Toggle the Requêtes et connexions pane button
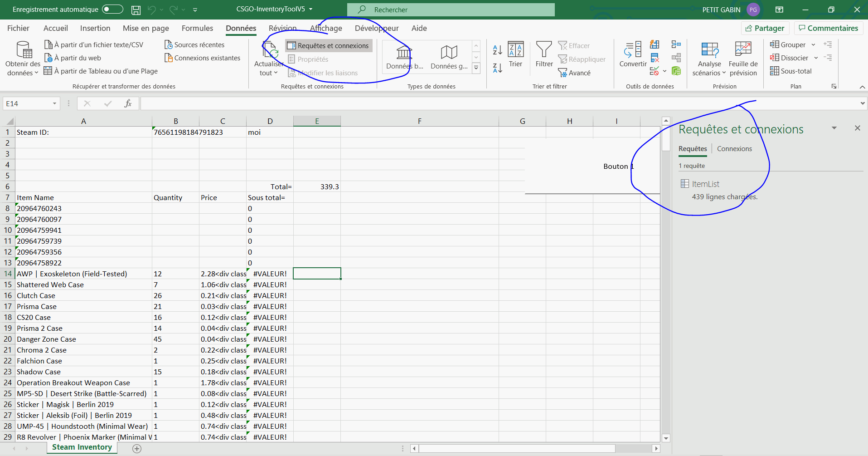 329,46
